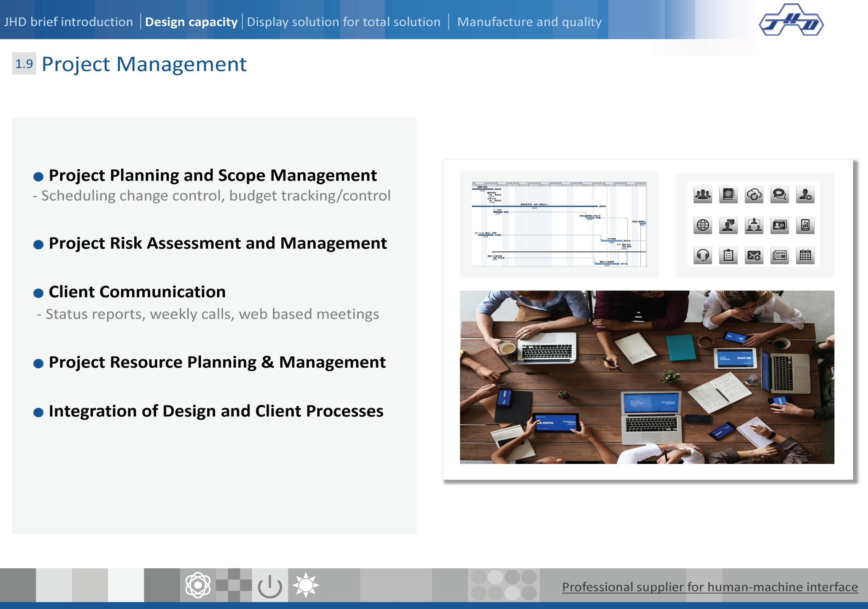Screen dimensions: 868x609
Task: Open the JHD brief introduction tab
Action: pyautogui.click(x=69, y=22)
